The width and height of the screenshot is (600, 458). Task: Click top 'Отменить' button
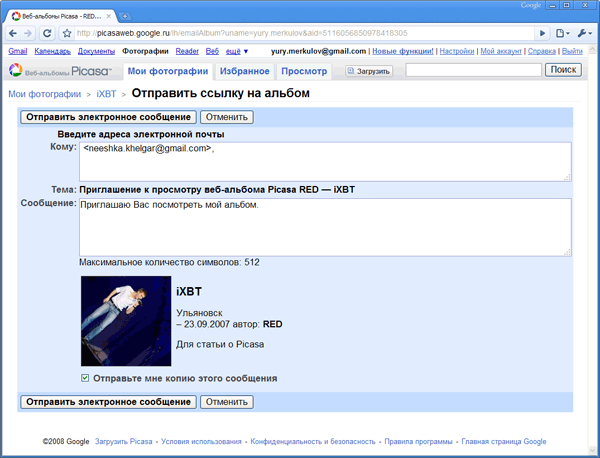pos(227,117)
